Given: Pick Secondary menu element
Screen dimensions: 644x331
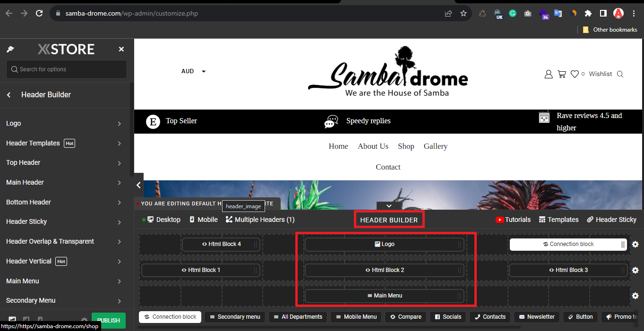Looking at the screenshot, I should (x=235, y=317).
